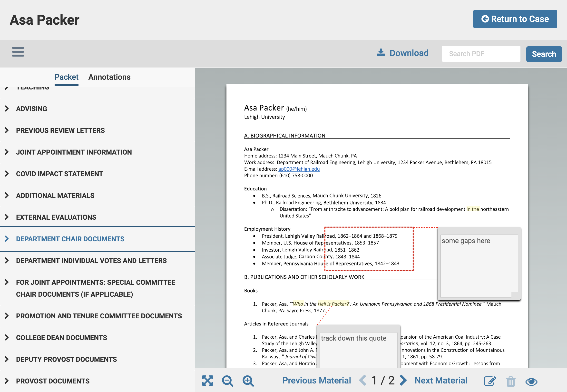Open FOR JOINT APPOINTMENTS special committee section

[x=98, y=288]
